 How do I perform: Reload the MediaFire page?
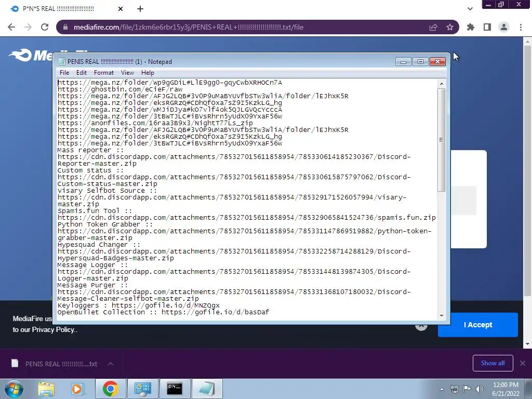point(45,27)
